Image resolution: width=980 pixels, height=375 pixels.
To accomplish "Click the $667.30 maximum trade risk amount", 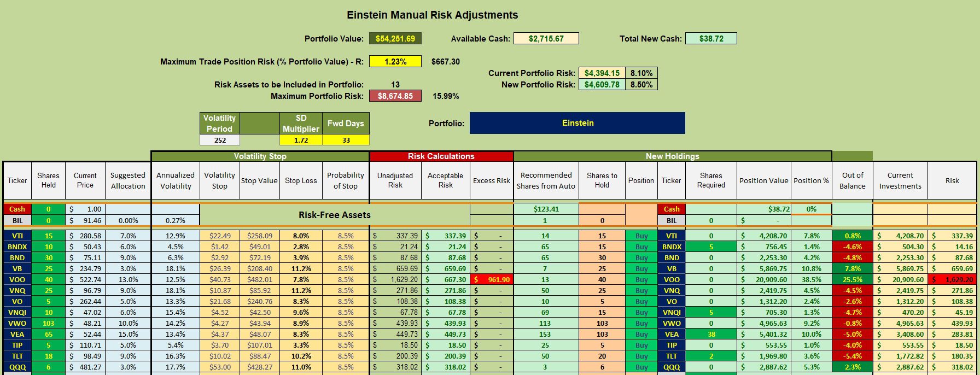I will tap(445, 62).
